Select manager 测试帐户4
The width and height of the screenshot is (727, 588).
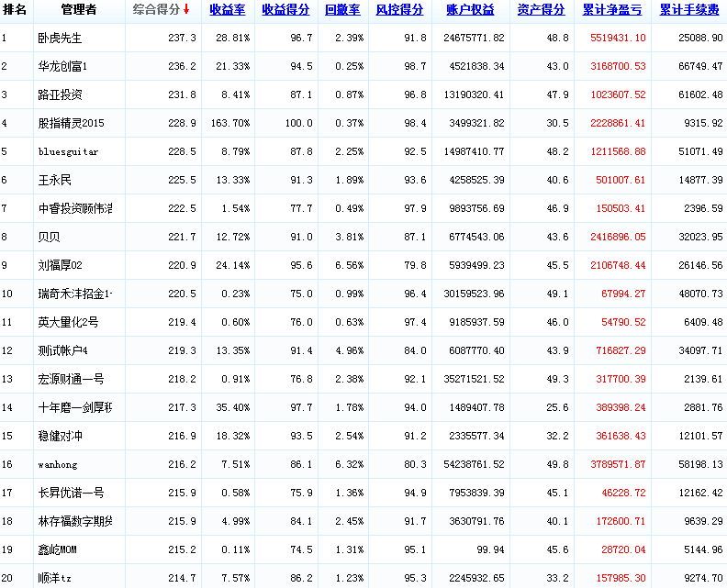tap(62, 350)
